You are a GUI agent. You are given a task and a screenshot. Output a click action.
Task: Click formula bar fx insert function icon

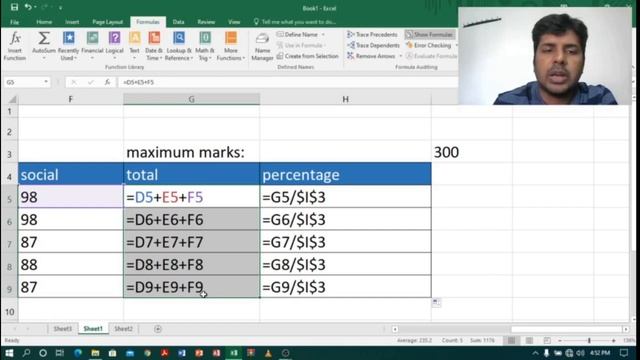tap(107, 82)
